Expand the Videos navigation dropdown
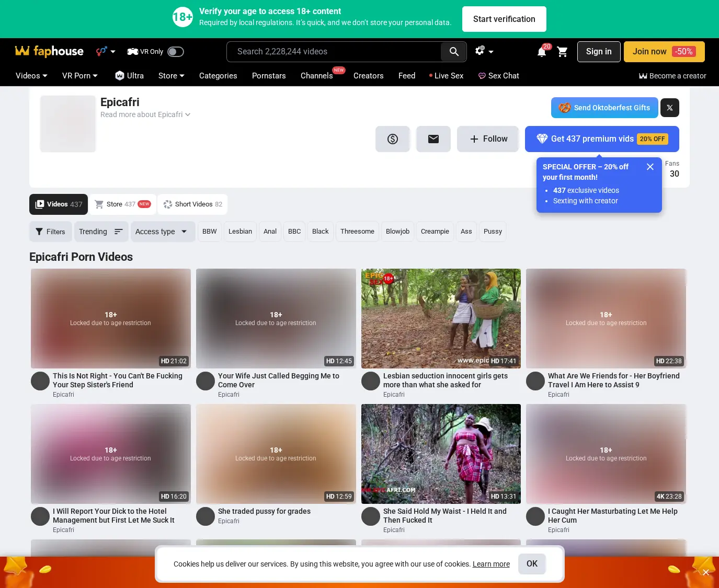719x588 pixels. pyautogui.click(x=31, y=76)
